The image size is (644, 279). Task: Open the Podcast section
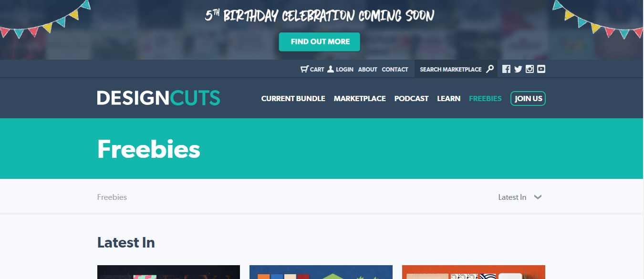click(411, 98)
